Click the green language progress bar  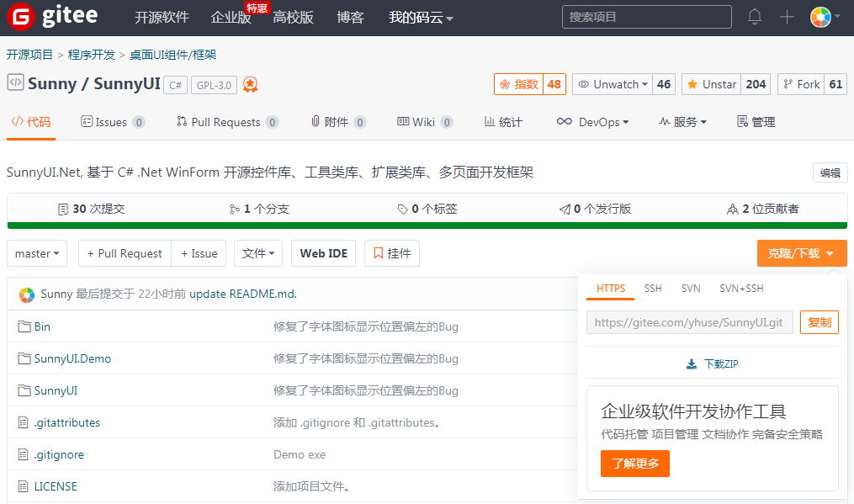click(x=427, y=225)
